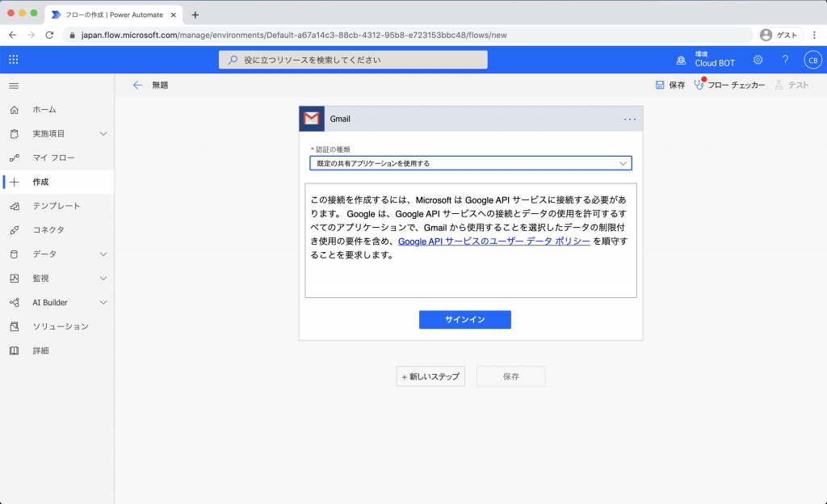This screenshot has width=827, height=504.
Task: Select the フローの作成 Power Automate tab
Action: tap(113, 15)
